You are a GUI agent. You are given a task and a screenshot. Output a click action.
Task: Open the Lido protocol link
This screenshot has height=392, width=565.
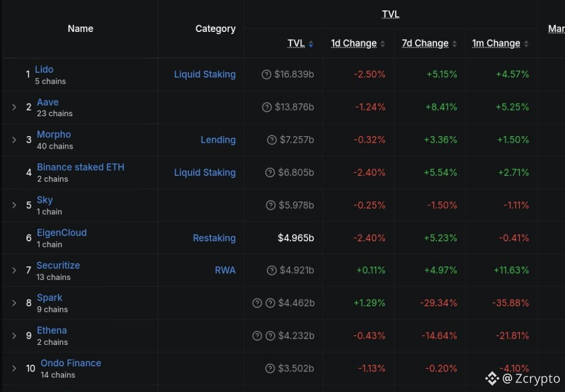[x=44, y=69]
